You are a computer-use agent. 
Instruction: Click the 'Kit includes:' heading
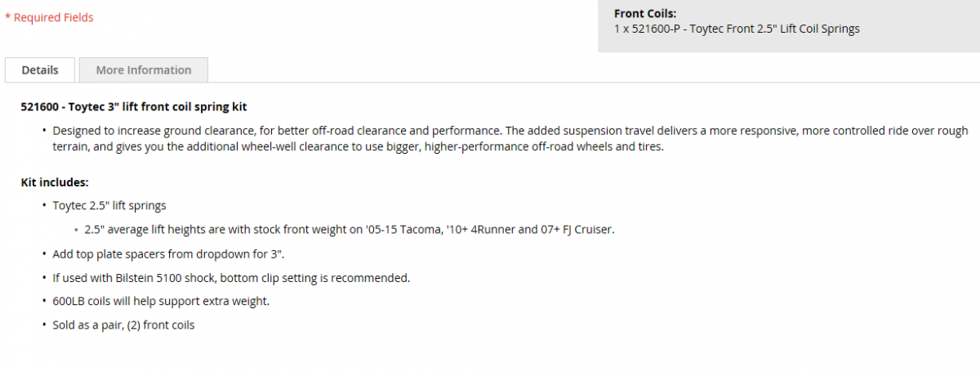(55, 182)
